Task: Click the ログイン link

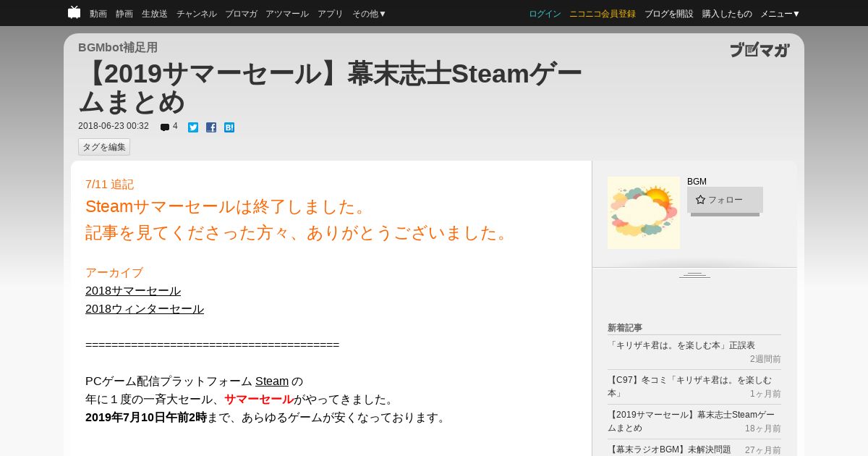Action: pyautogui.click(x=545, y=14)
